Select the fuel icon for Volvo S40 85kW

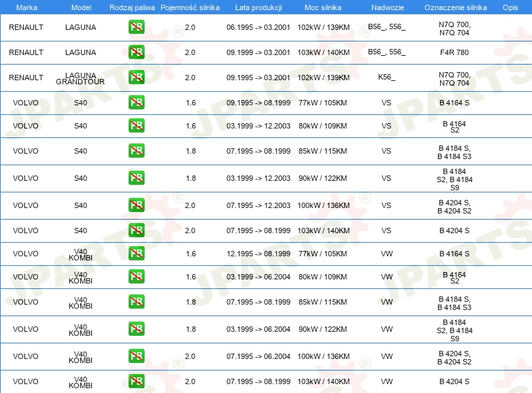(136, 150)
